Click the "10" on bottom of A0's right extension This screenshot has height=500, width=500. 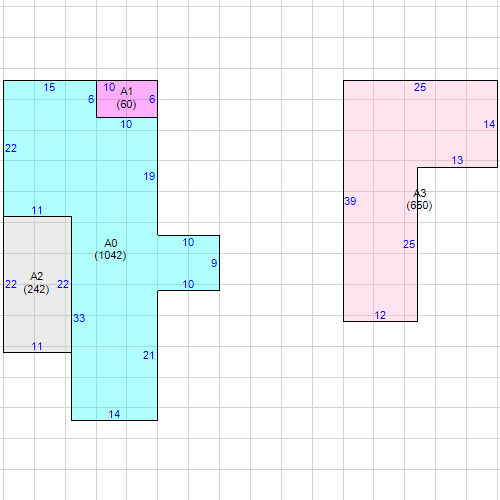tap(188, 284)
